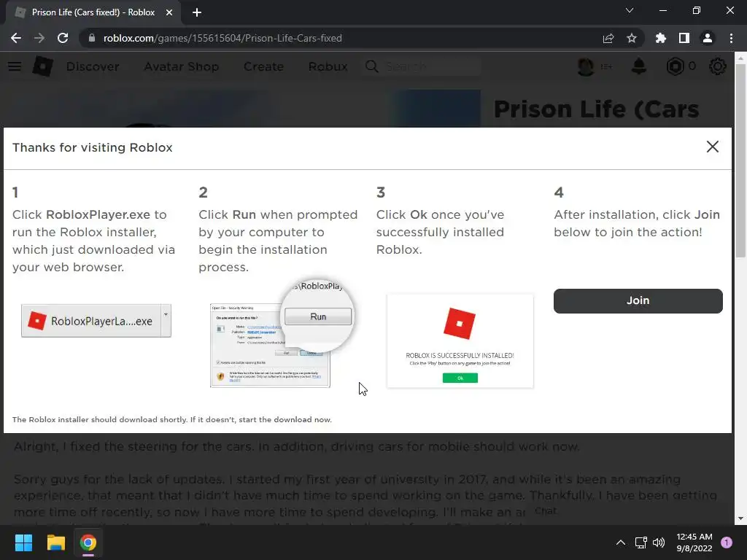Open a new browser tab

point(197,12)
